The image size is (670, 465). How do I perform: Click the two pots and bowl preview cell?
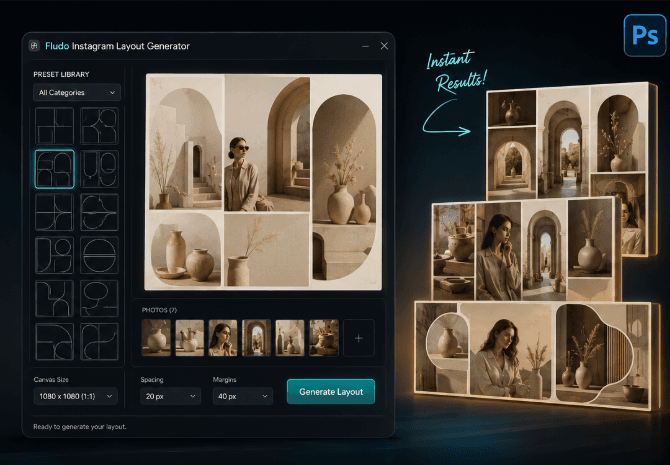[185, 250]
